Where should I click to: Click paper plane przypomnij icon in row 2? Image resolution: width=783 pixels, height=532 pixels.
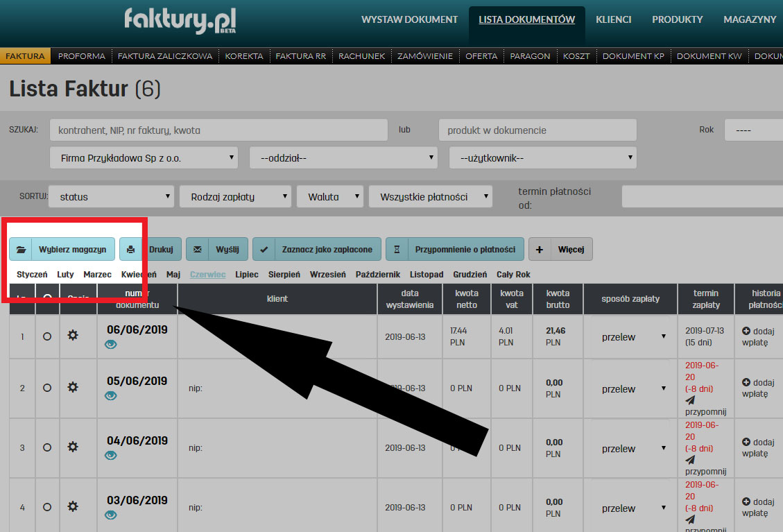[690, 400]
